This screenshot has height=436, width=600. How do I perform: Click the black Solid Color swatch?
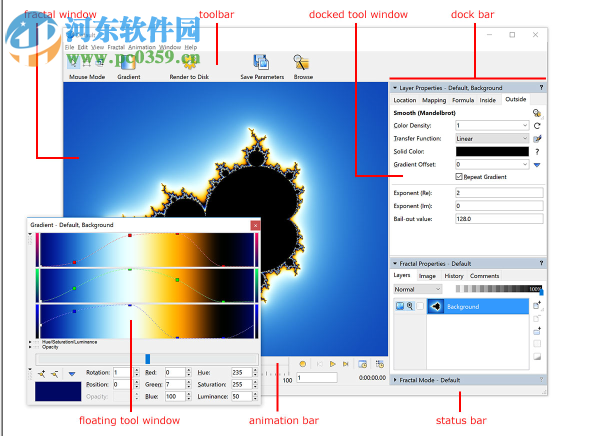pos(492,152)
